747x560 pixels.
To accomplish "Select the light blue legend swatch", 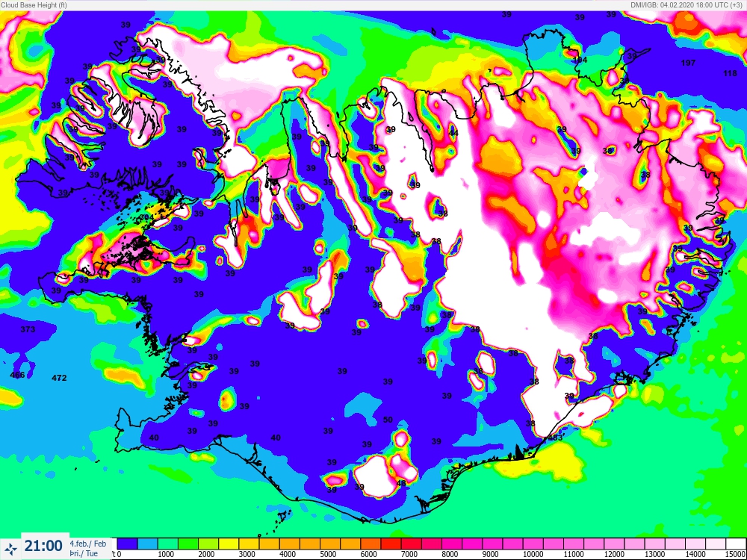I will (x=147, y=544).
